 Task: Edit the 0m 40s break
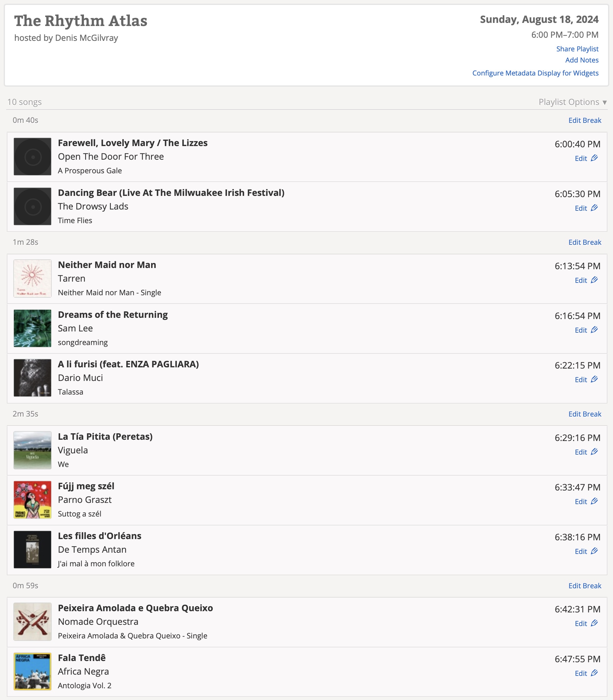click(x=584, y=120)
